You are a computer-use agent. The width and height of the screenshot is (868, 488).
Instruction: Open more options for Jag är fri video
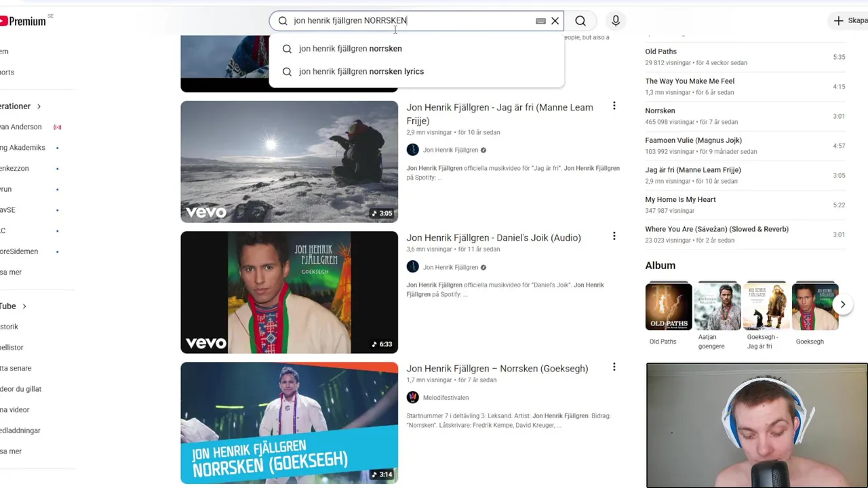(614, 106)
